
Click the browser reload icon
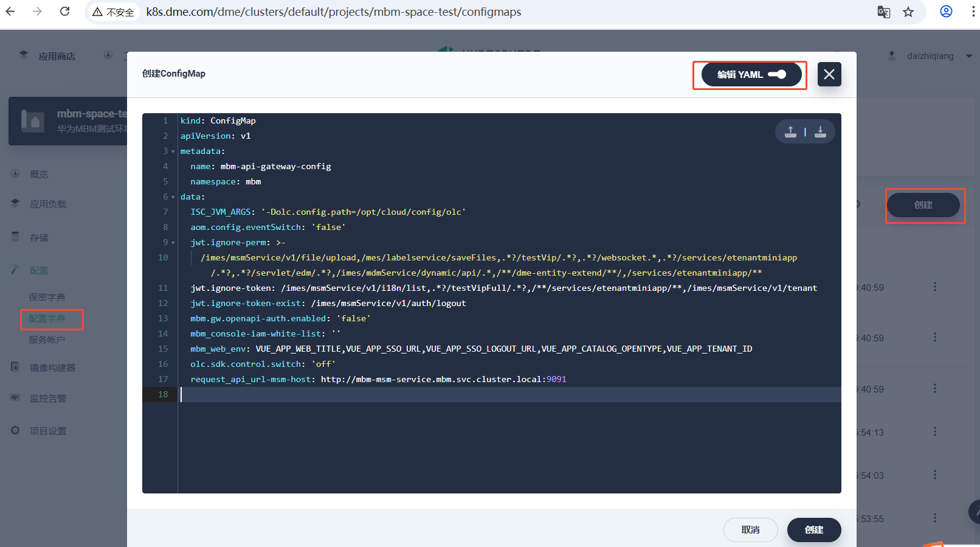click(64, 12)
